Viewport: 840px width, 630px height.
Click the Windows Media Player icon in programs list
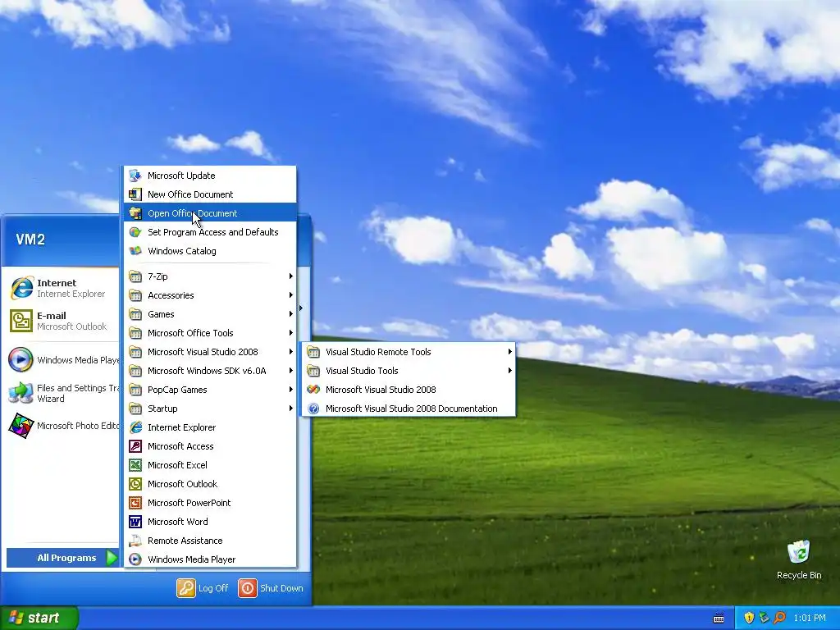(x=135, y=559)
